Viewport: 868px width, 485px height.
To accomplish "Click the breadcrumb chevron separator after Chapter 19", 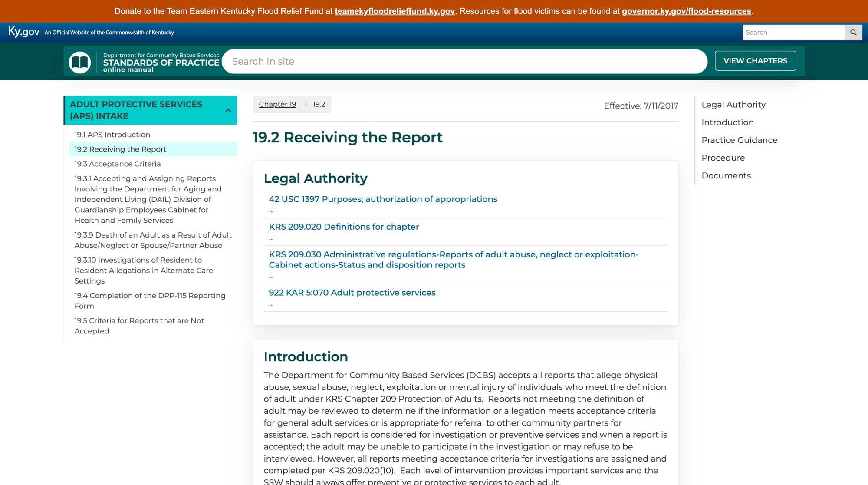I will (306, 104).
